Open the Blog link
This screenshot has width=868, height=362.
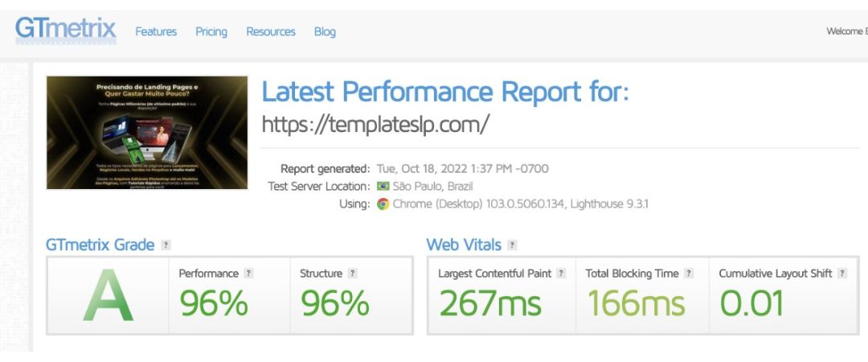[325, 31]
